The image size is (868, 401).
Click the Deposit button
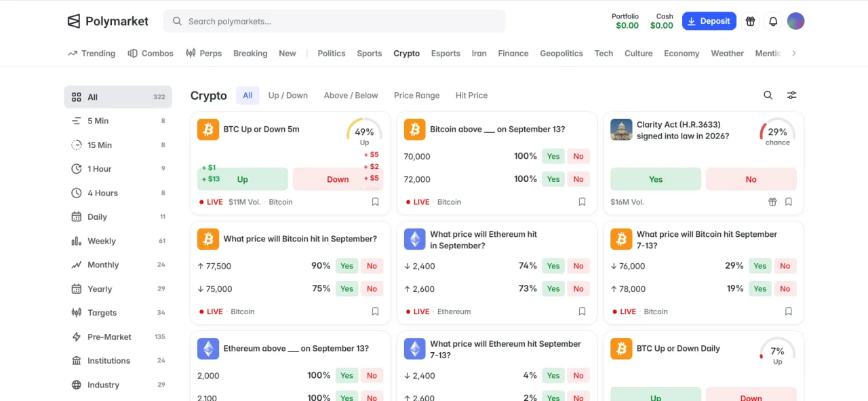pos(709,21)
